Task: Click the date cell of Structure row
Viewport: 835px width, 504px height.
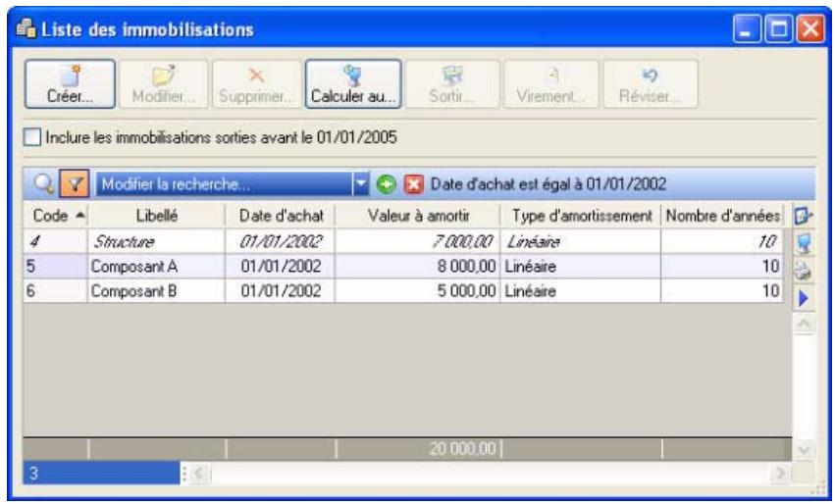Action: 280,241
